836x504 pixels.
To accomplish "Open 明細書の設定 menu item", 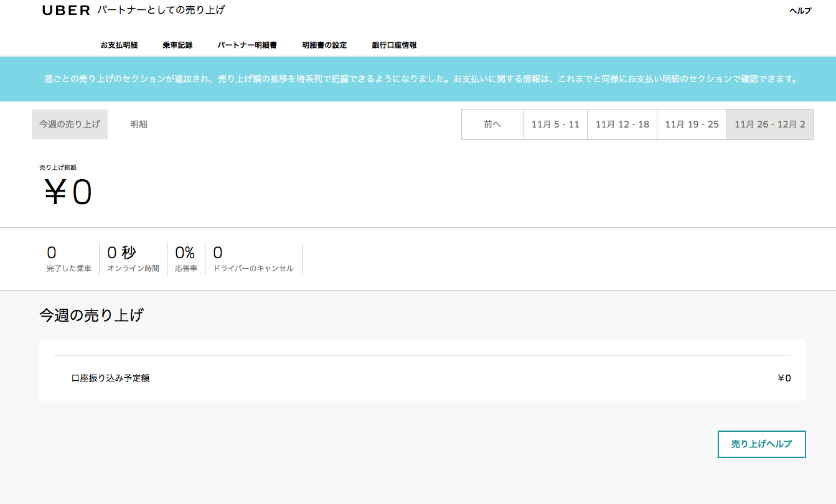I will (324, 45).
